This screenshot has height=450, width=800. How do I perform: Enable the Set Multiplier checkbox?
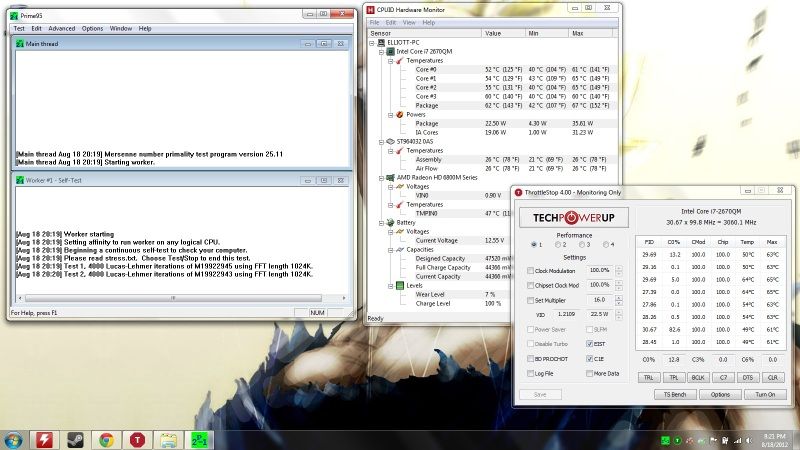tap(530, 300)
